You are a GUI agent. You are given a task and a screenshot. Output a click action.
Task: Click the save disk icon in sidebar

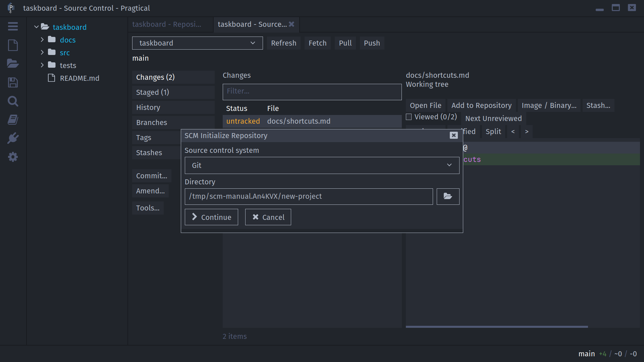[13, 82]
